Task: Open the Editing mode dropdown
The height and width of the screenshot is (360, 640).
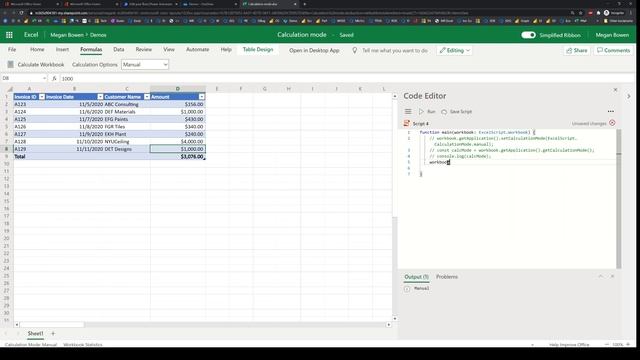Action: 454,50
